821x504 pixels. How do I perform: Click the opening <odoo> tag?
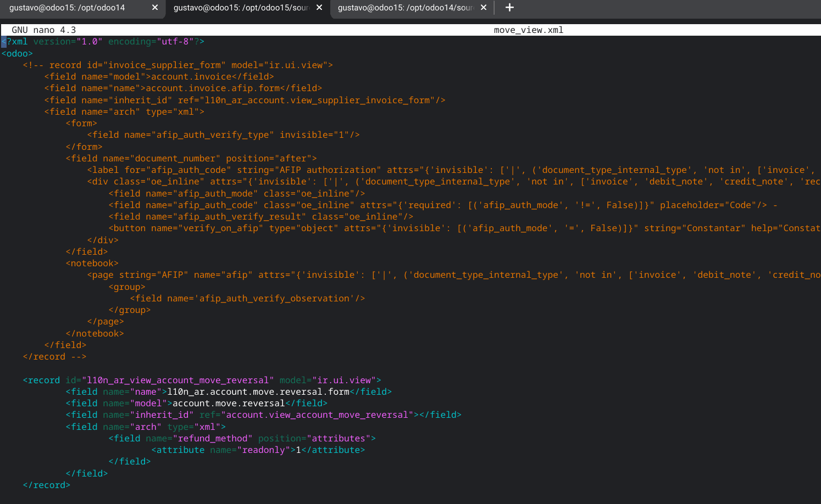click(x=17, y=54)
